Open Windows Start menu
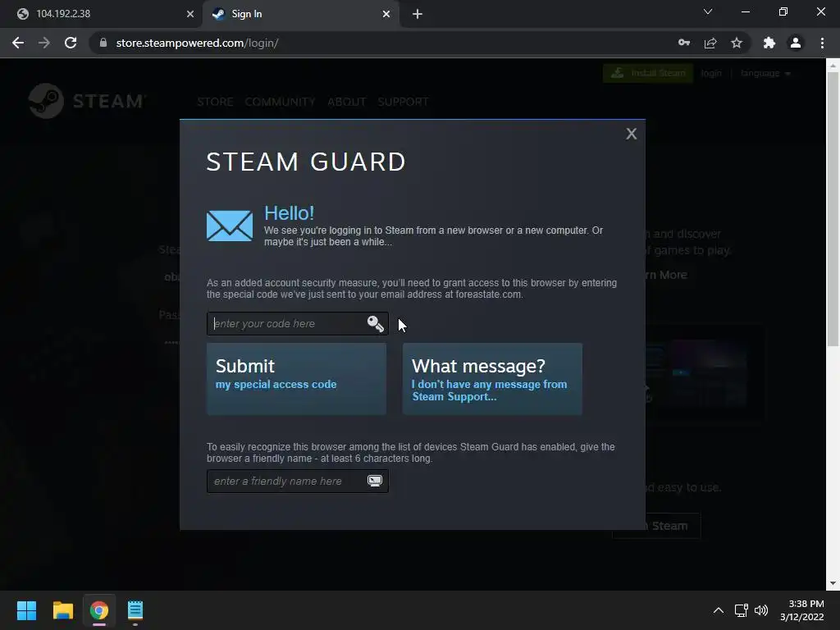 [26, 610]
